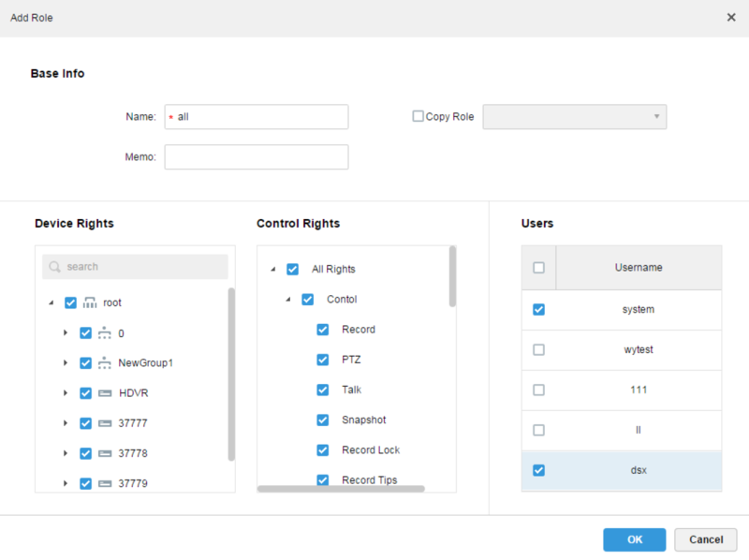Uncheck the PTZ control right

(323, 360)
